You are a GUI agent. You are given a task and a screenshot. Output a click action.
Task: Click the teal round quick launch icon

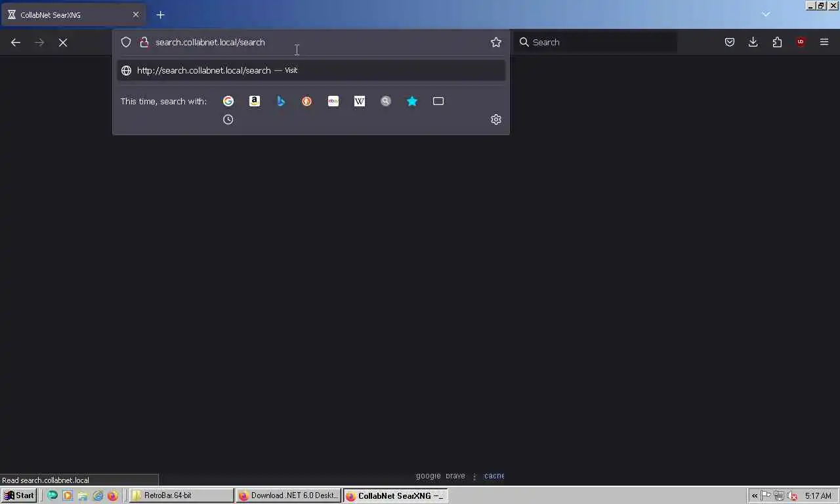coord(52,495)
